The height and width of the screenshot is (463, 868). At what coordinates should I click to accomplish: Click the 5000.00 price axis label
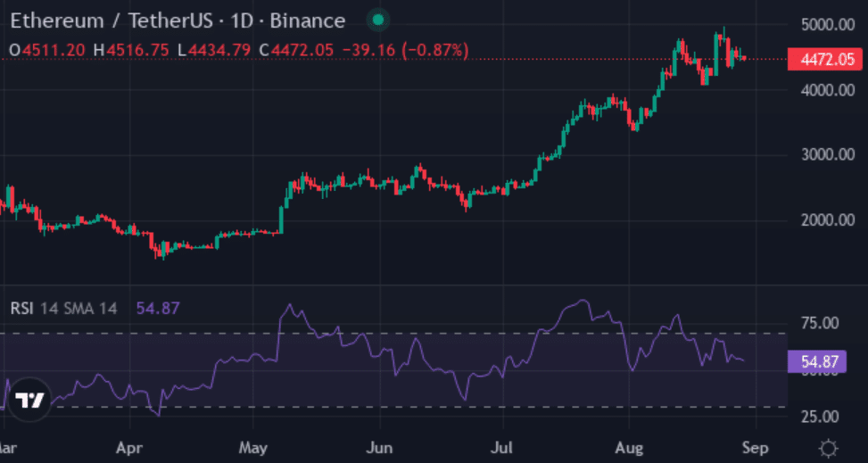click(x=821, y=24)
